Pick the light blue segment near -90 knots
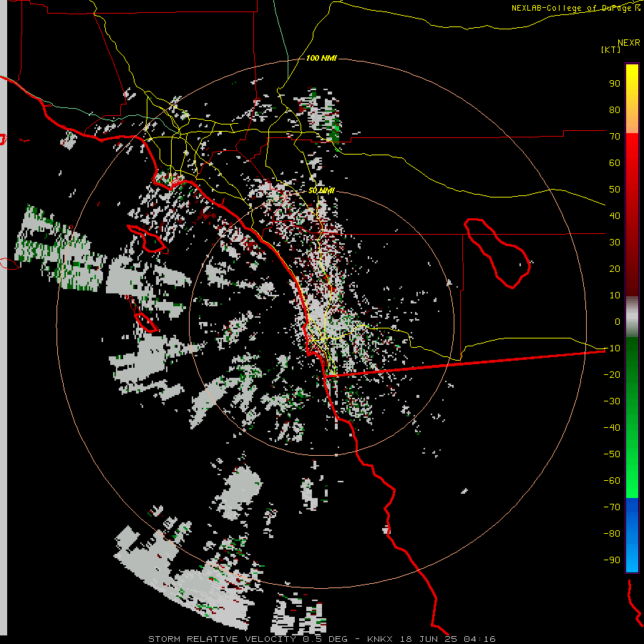Image resolution: width=644 pixels, height=644 pixels. pos(632,559)
